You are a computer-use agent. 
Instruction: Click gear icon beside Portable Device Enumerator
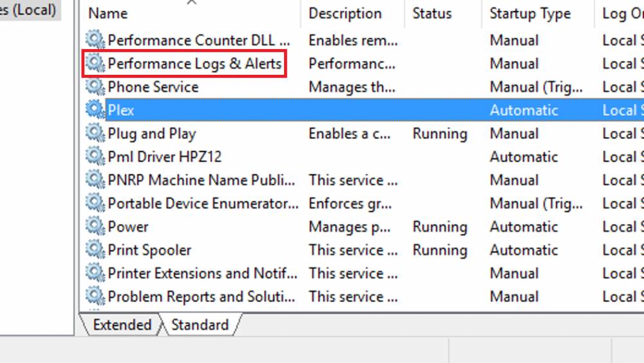tap(95, 202)
